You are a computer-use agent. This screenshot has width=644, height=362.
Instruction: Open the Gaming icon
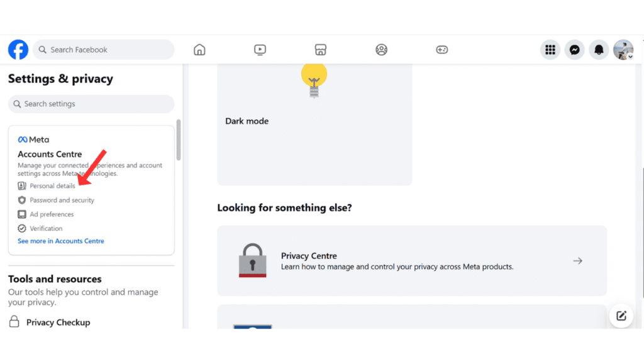coord(441,49)
